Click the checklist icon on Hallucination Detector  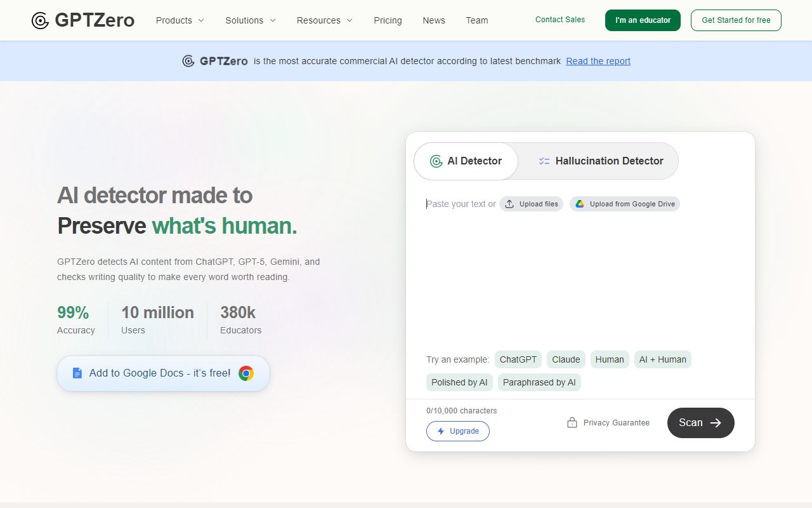pos(544,161)
